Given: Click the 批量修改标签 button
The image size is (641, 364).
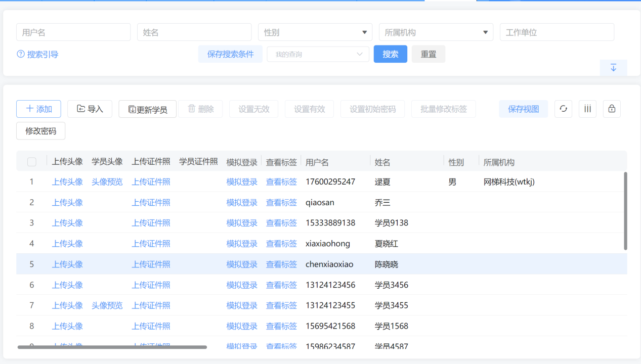Looking at the screenshot, I should click(444, 109).
